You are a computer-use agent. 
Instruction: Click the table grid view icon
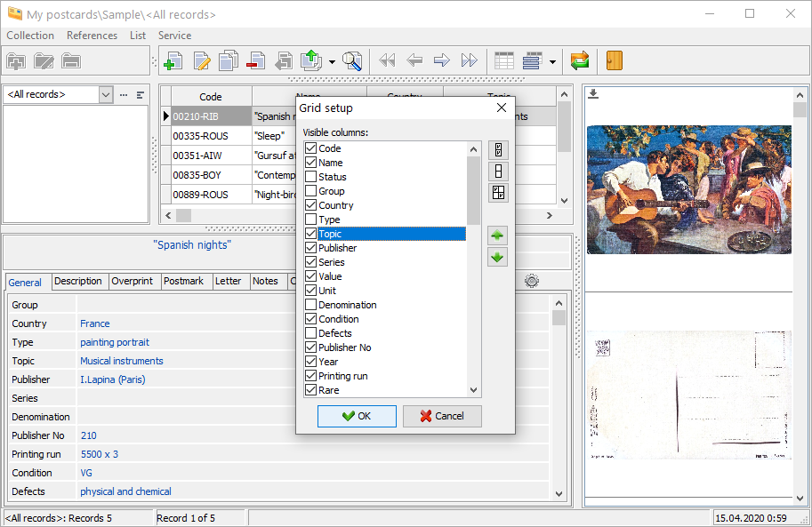(504, 60)
